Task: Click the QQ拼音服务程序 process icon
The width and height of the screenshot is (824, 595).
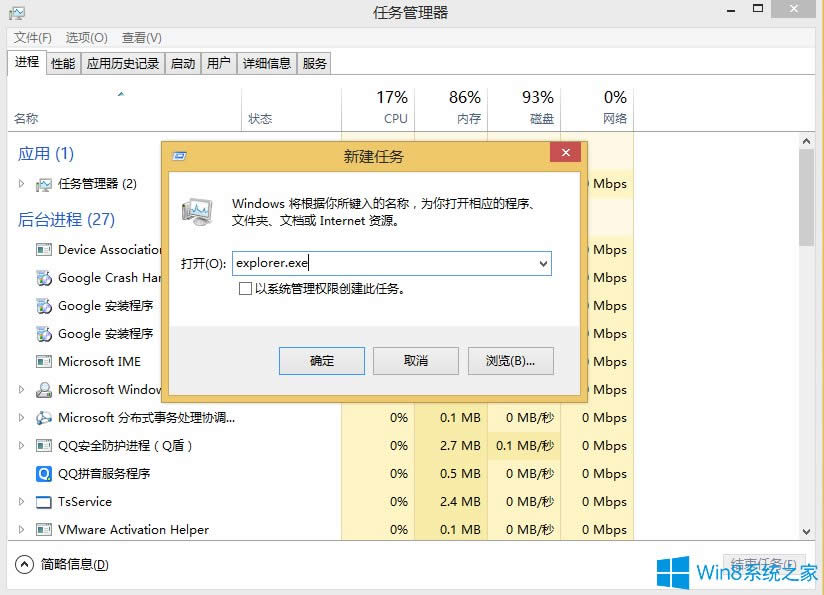Action: pos(44,474)
